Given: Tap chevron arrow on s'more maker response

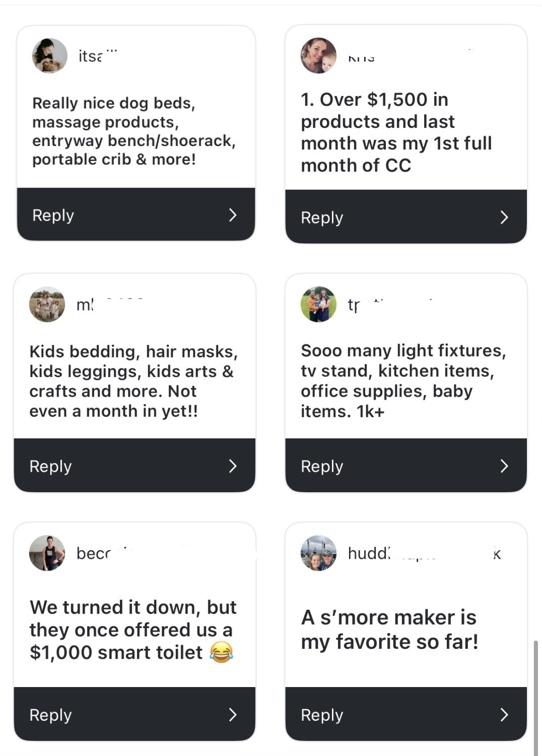Looking at the screenshot, I should tap(504, 714).
